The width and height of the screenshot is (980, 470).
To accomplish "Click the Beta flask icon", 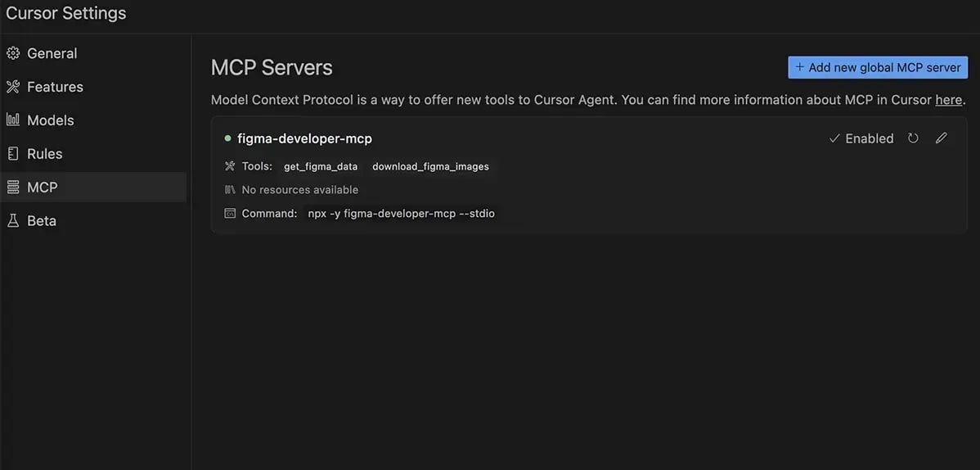I will click(x=13, y=220).
